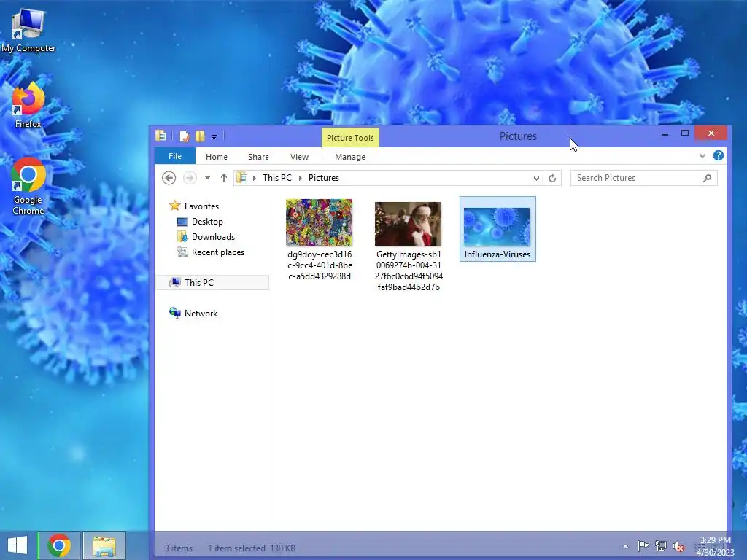Click the Picture Tools contextual tab
The height and width of the screenshot is (560, 747).
[x=350, y=138]
